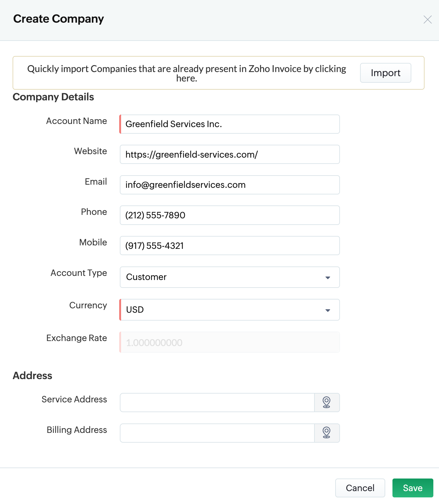Close the Create Company dialog
This screenshot has width=439, height=504.
coord(427,20)
